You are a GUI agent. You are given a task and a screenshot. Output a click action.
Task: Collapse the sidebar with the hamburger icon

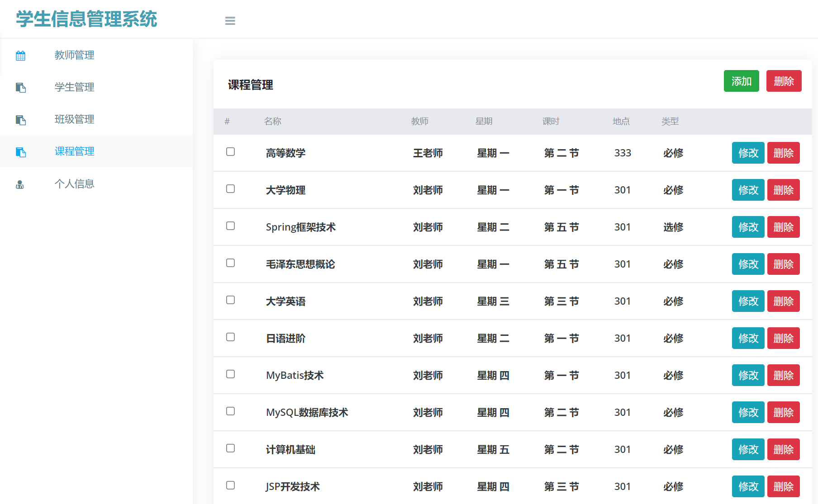click(230, 21)
